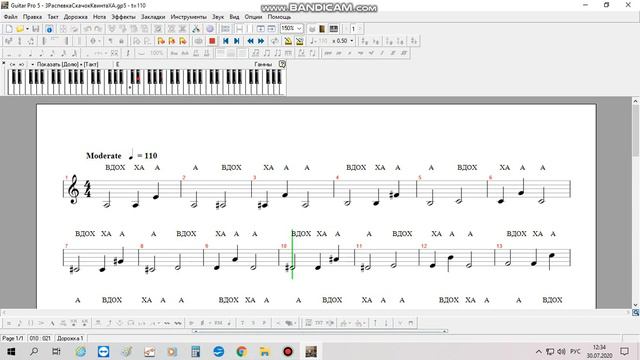Open File Explorer from the taskbar
Screen dimensions: 640x360
click(x=265, y=351)
